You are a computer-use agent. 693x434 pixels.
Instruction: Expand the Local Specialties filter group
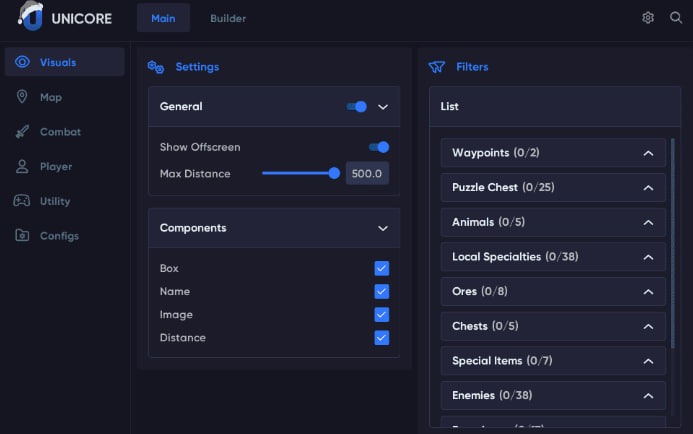[x=648, y=257]
